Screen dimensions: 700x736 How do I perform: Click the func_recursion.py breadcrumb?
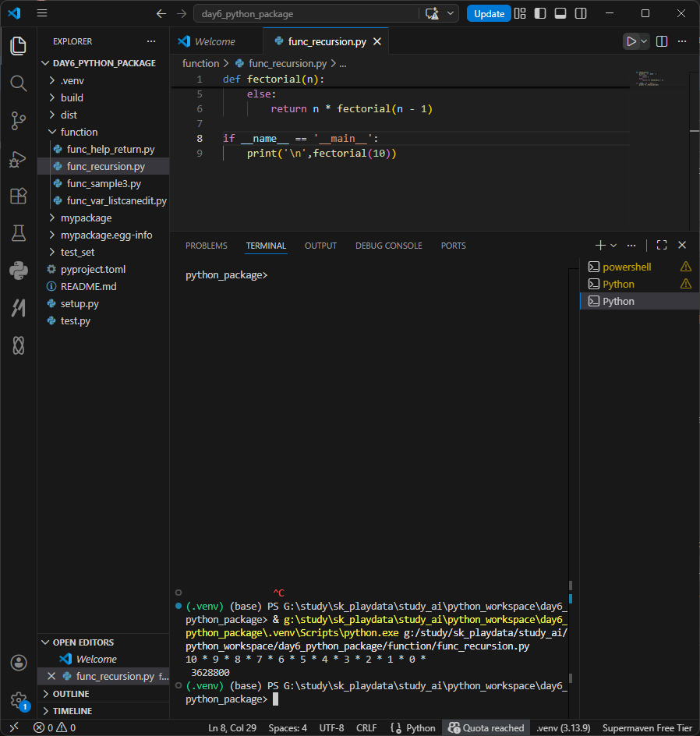(287, 63)
